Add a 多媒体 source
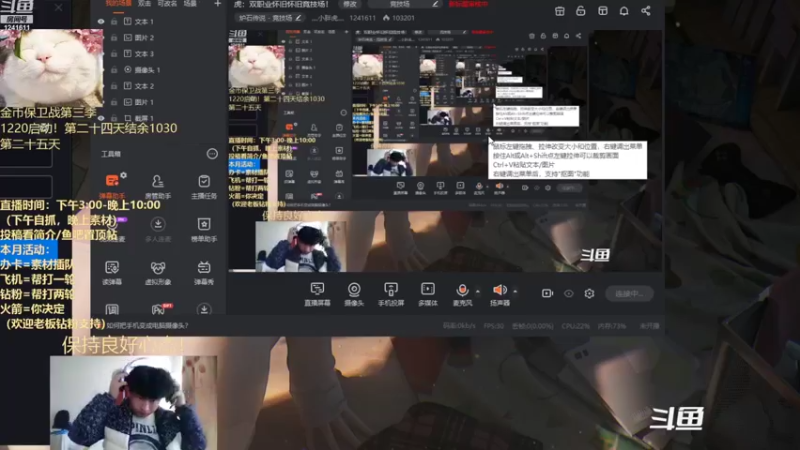Viewport: 800px width, 450px height. tap(428, 294)
